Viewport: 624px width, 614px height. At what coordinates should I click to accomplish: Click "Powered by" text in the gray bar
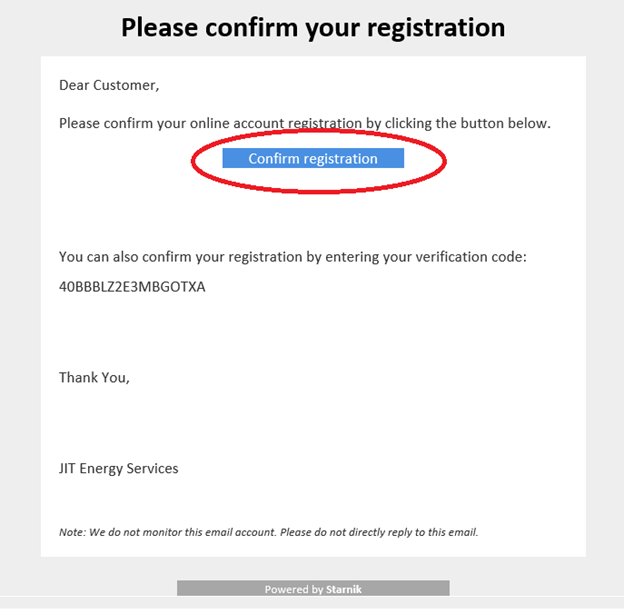pos(294,590)
